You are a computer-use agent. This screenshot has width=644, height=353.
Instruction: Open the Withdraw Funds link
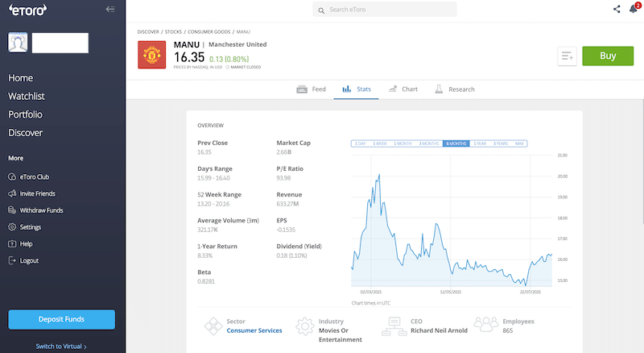point(42,210)
